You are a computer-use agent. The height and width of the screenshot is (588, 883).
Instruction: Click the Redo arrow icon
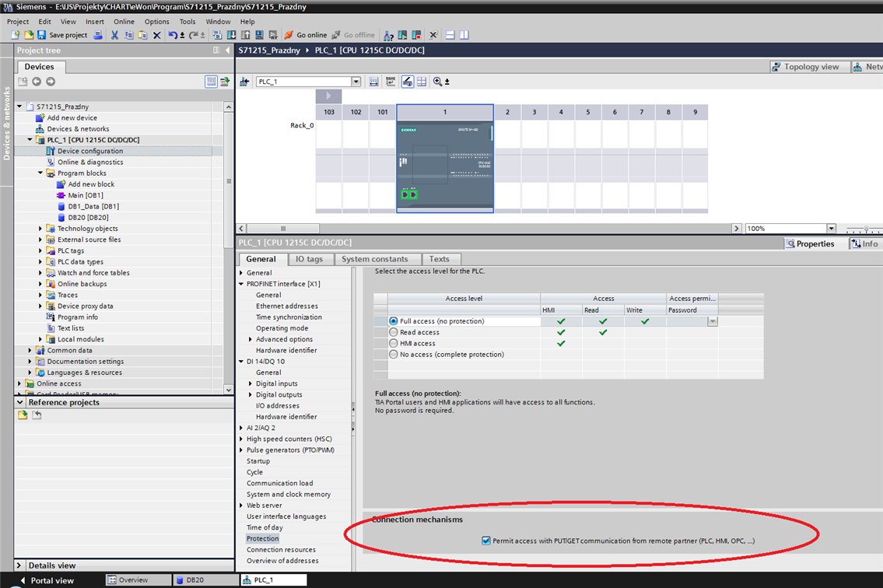tap(193, 35)
